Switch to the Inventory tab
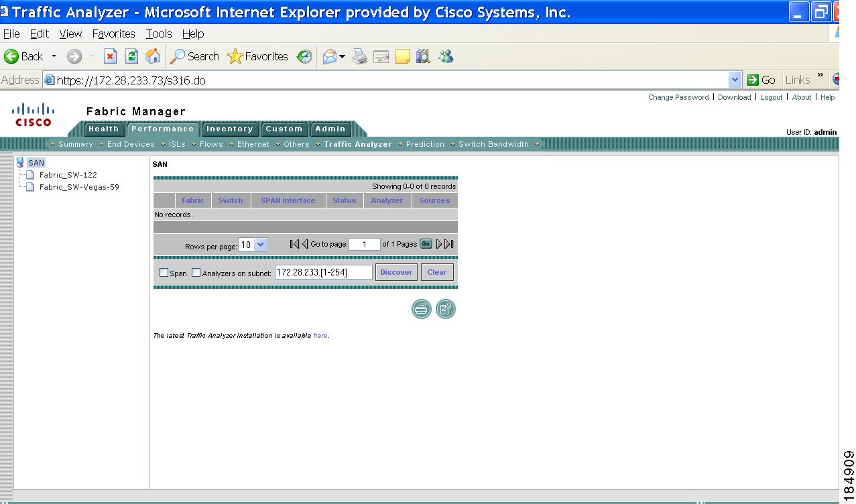 230,129
